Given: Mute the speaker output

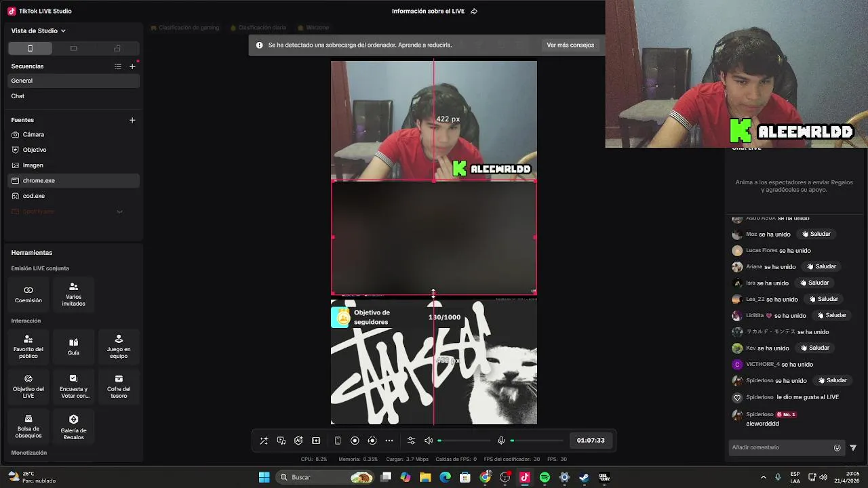Looking at the screenshot, I should tap(429, 441).
